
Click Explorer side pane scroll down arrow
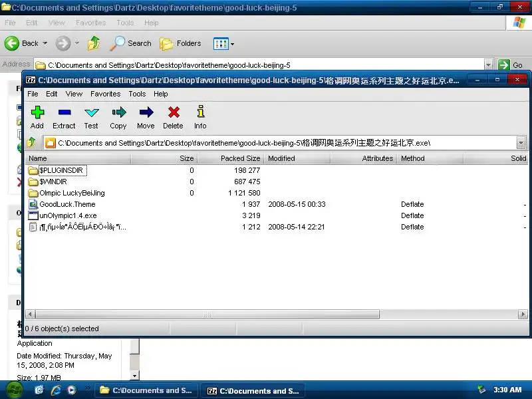click(135, 376)
